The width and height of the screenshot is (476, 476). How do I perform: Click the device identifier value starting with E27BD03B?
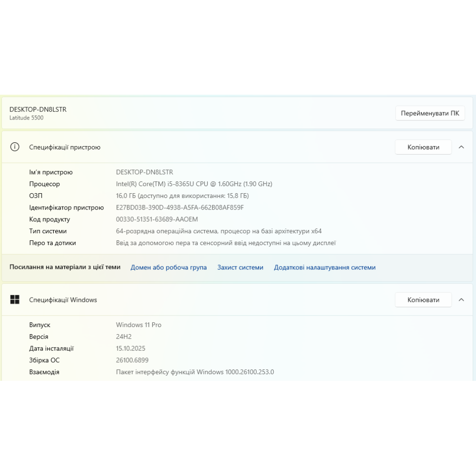coord(179,208)
